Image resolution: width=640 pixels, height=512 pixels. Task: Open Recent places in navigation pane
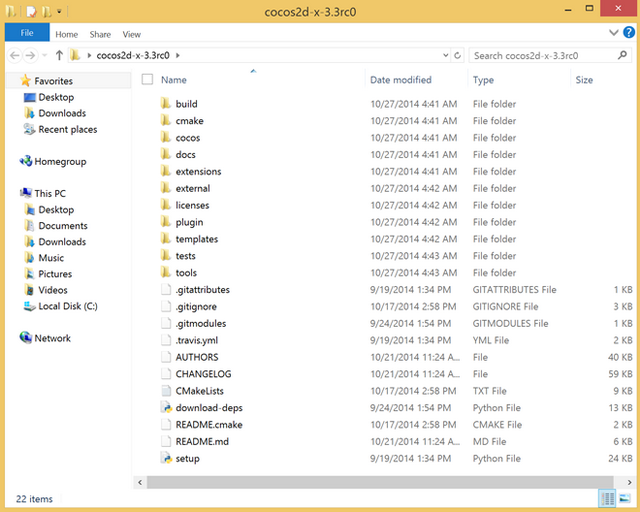pyautogui.click(x=68, y=129)
